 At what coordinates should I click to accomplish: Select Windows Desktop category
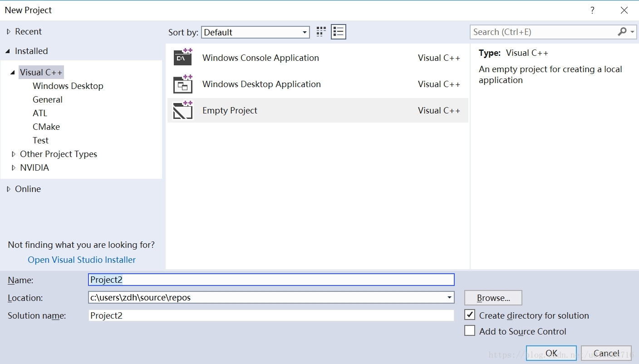pyautogui.click(x=68, y=86)
